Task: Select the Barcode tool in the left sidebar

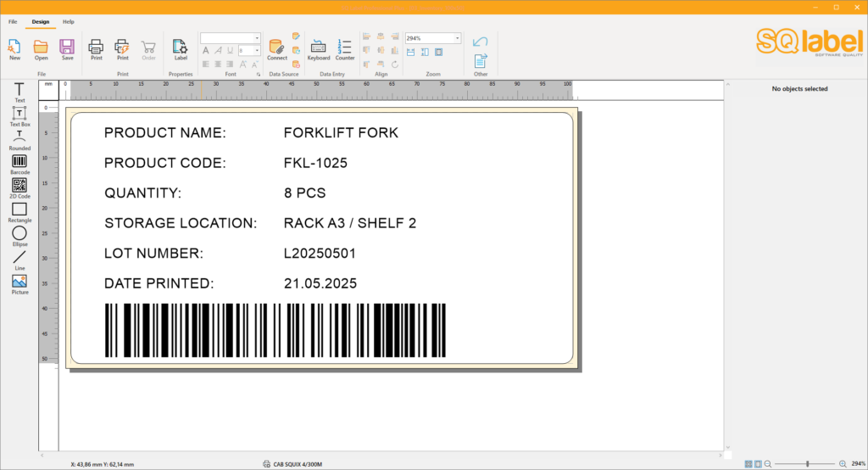Action: click(19, 161)
